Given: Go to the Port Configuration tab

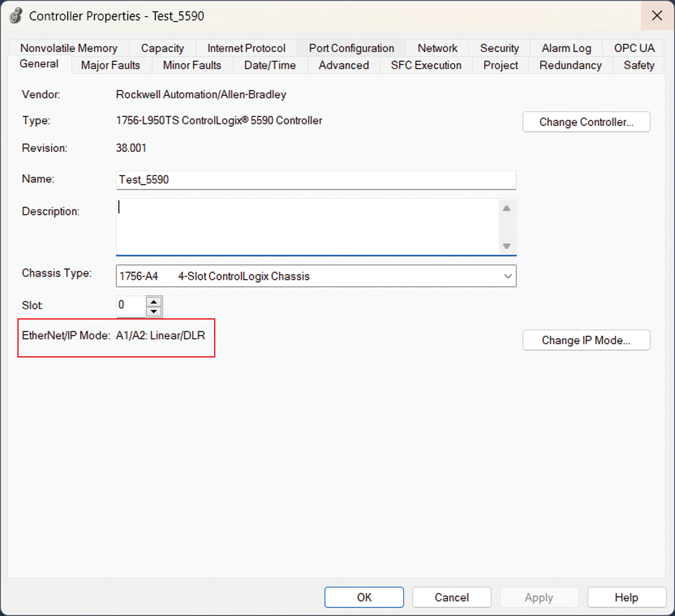Looking at the screenshot, I should 351,48.
